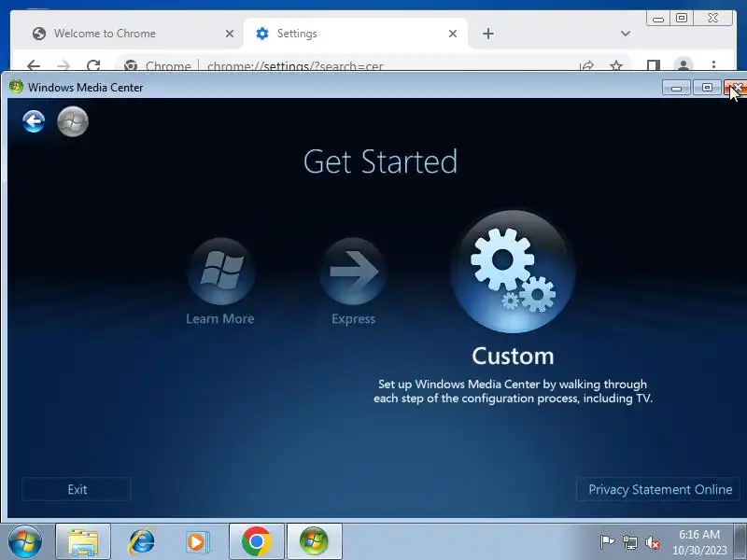The height and width of the screenshot is (560, 747).
Task: Click Chrome's back navigation arrow
Action: click(34, 64)
